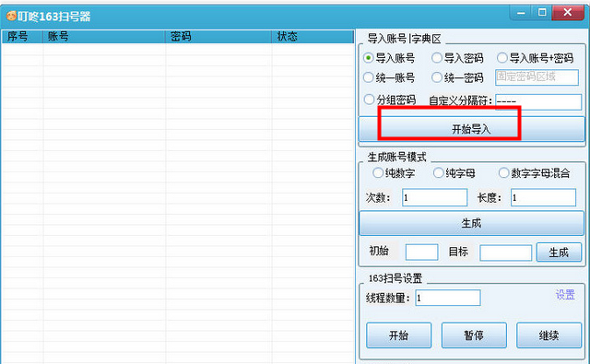
Task: Click the 密码 column header
Action: point(218,37)
